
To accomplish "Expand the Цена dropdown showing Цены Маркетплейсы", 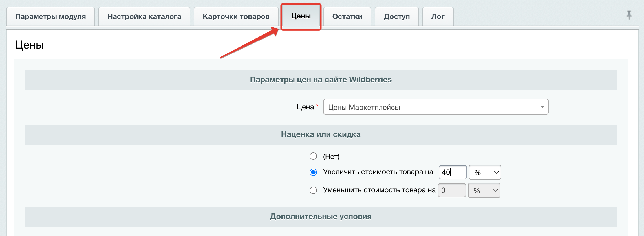I will point(436,107).
